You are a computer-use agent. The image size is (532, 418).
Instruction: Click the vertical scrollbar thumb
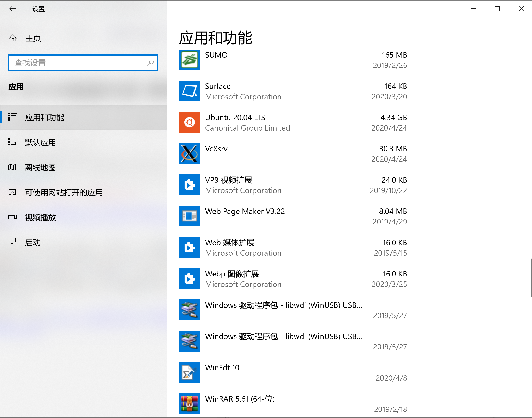tap(531, 277)
